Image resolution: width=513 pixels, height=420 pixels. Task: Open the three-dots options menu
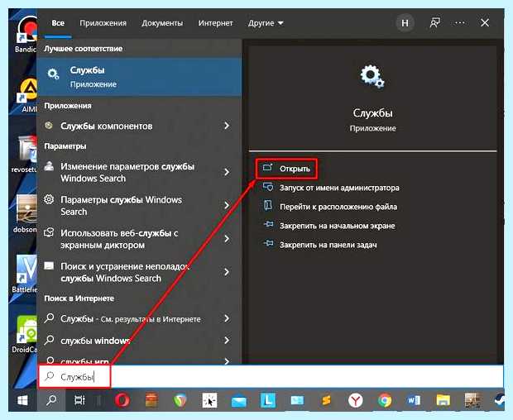click(460, 23)
